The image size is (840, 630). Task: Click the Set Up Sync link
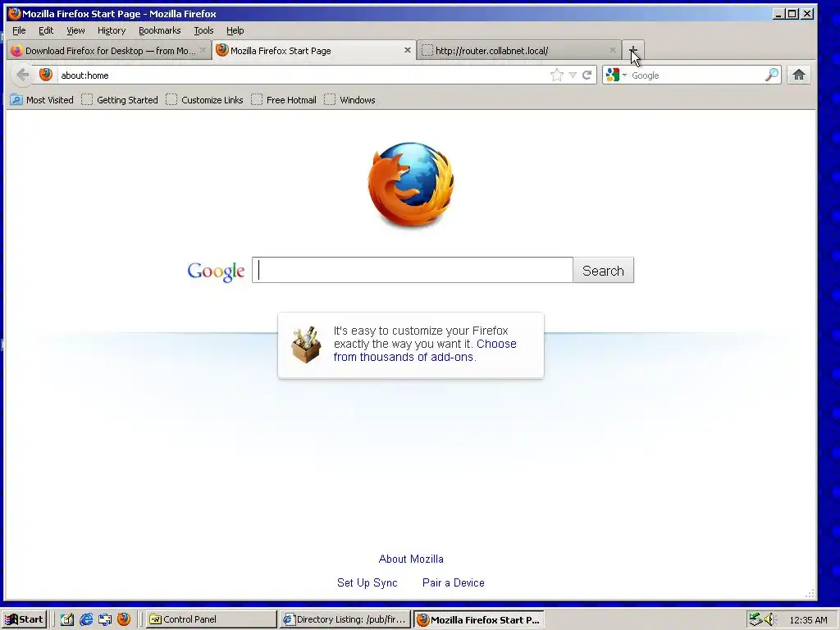[367, 582]
